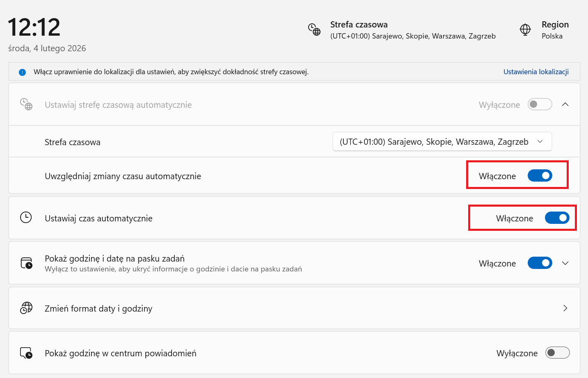Enable 'Pokaż godzinę w centrum powiadomień' toggle
The width and height of the screenshot is (588, 378).
click(x=557, y=353)
